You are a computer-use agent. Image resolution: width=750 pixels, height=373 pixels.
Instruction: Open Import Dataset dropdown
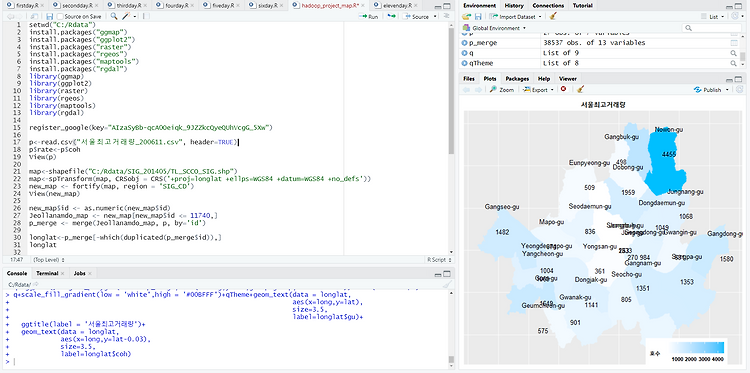click(x=514, y=16)
